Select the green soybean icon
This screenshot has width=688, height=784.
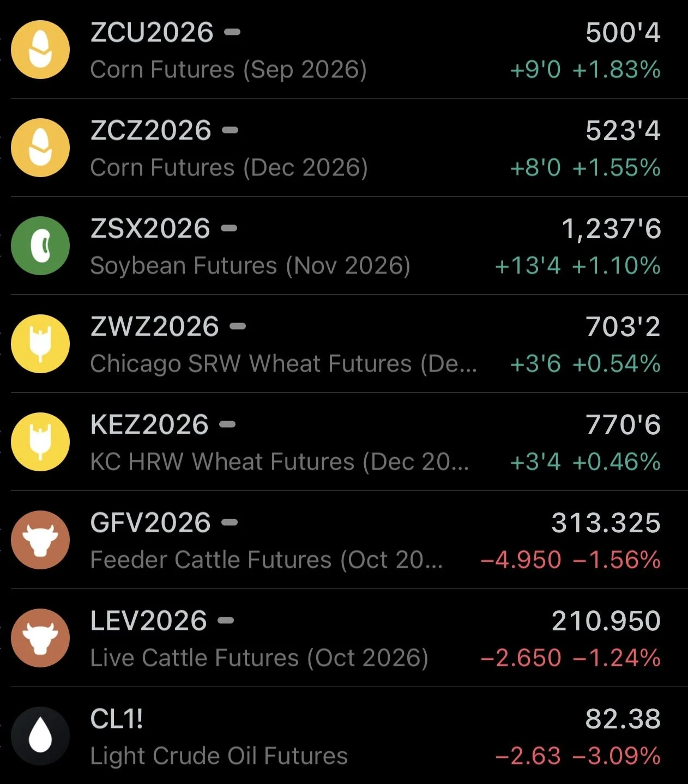pos(40,246)
